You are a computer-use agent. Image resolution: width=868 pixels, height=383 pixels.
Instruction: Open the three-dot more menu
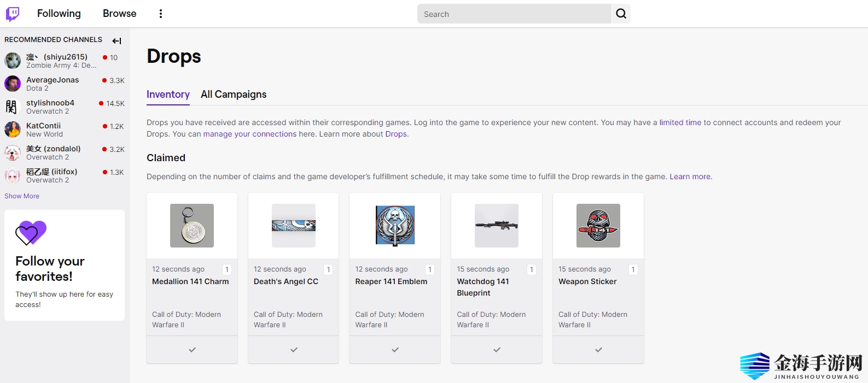click(161, 14)
